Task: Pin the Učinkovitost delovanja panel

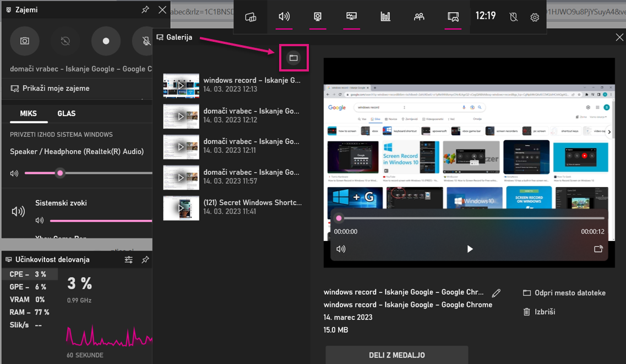Action: pyautogui.click(x=145, y=260)
